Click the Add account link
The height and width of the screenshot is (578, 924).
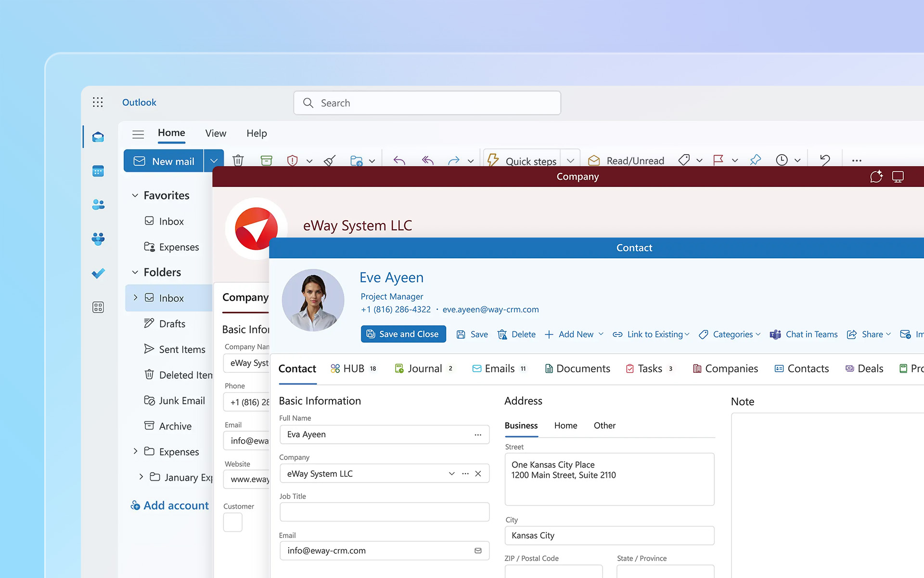tap(169, 505)
